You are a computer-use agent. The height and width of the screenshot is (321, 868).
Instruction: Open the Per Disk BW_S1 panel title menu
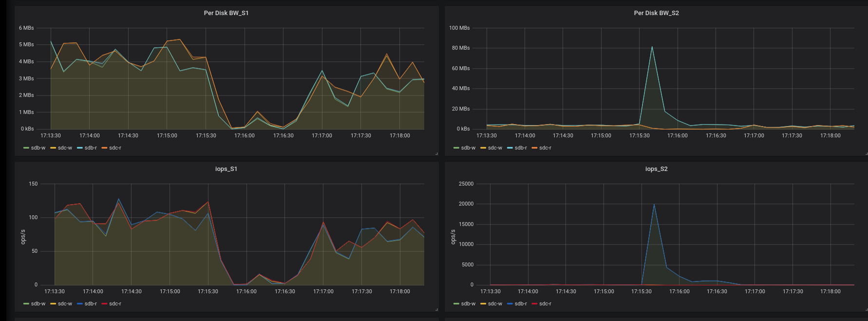coord(226,13)
